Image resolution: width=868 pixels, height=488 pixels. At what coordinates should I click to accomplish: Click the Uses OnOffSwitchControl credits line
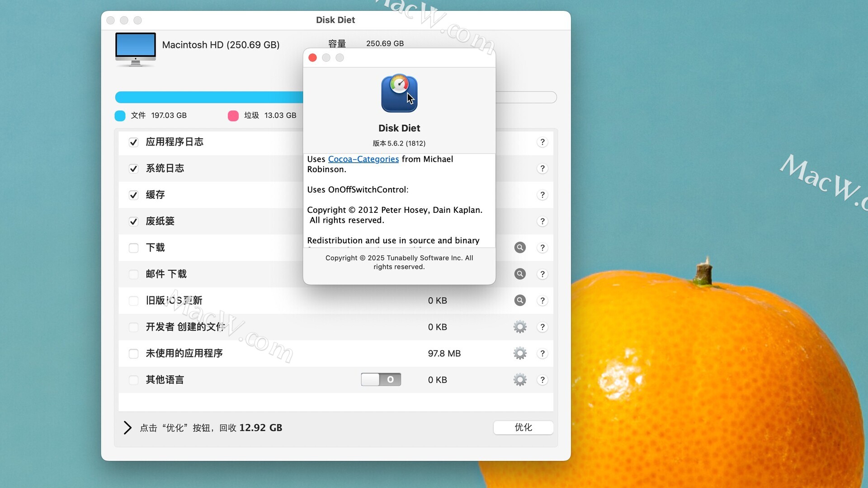[x=358, y=190]
